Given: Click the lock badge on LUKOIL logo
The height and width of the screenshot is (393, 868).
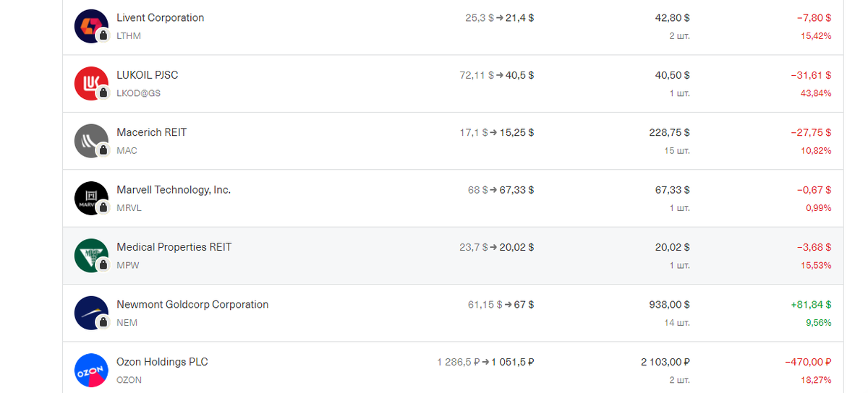Looking at the screenshot, I should click(103, 92).
